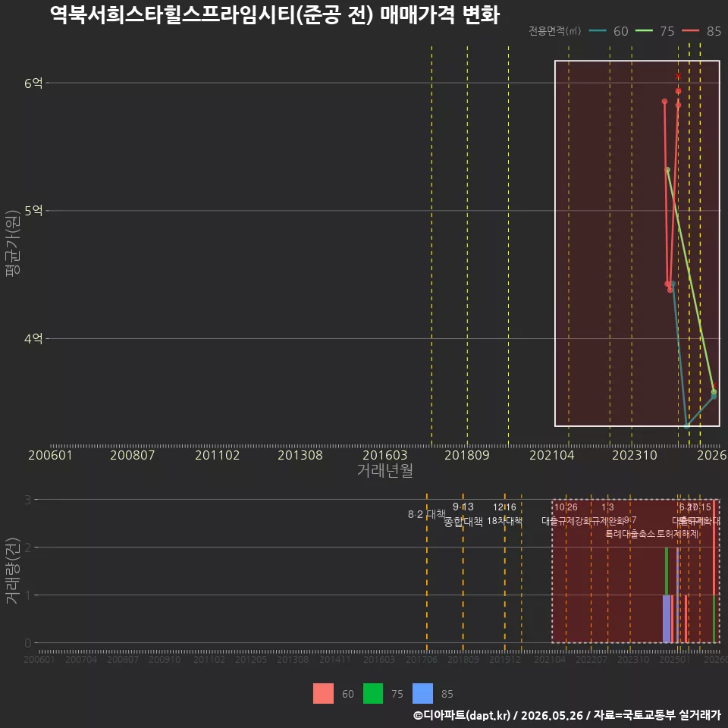Click 202104 on the price chart x-axis
The height and width of the screenshot is (728, 728).
point(552,455)
